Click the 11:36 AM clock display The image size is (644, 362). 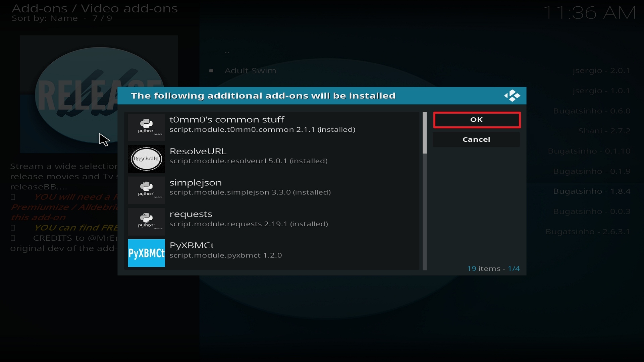coord(589,13)
